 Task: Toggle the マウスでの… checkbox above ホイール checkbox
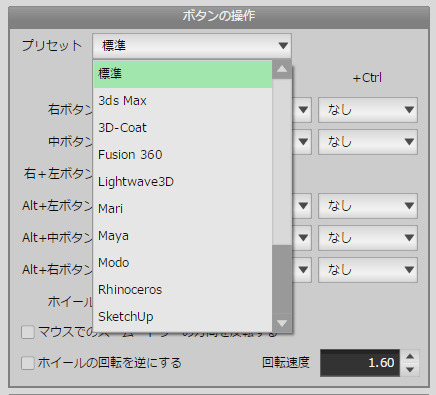tap(28, 332)
